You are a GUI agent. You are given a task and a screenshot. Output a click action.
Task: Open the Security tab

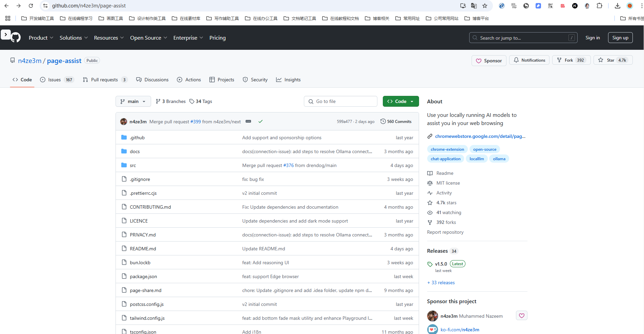(x=255, y=80)
